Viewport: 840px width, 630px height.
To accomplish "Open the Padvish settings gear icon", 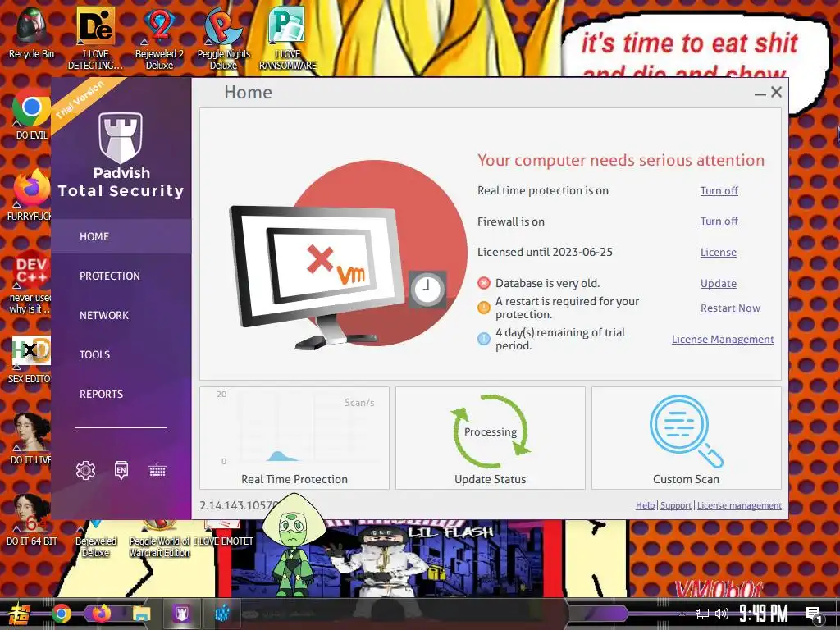I will 85,470.
